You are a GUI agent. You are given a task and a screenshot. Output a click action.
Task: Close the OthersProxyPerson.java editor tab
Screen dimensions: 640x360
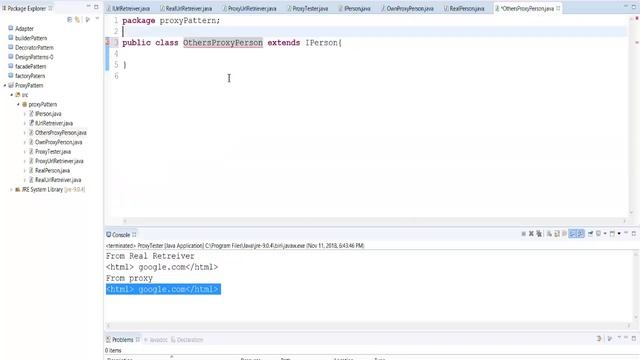(558, 8)
